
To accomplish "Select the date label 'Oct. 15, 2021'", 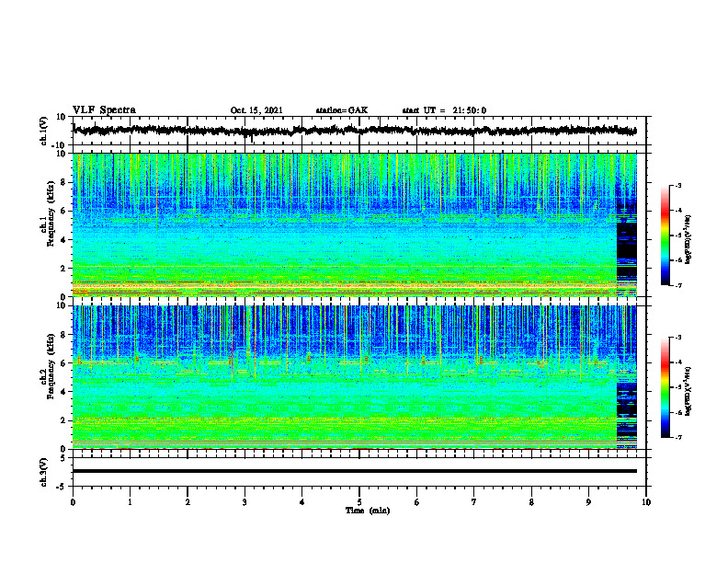I will pos(256,110).
